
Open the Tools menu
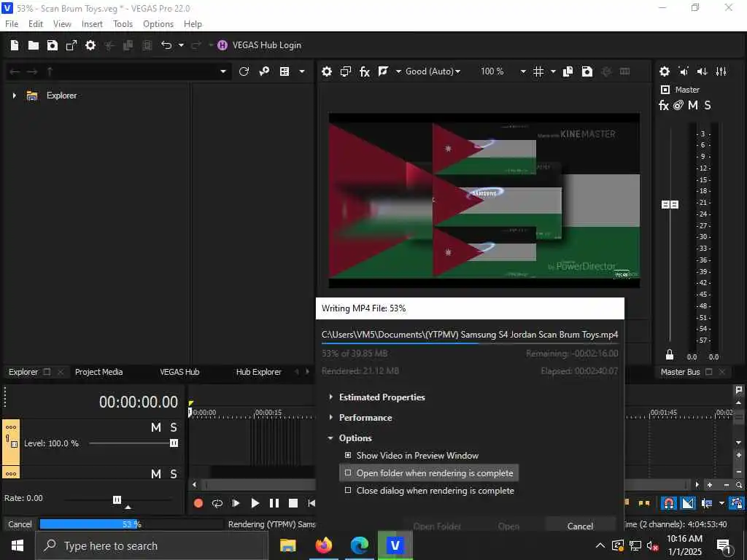coord(123,24)
